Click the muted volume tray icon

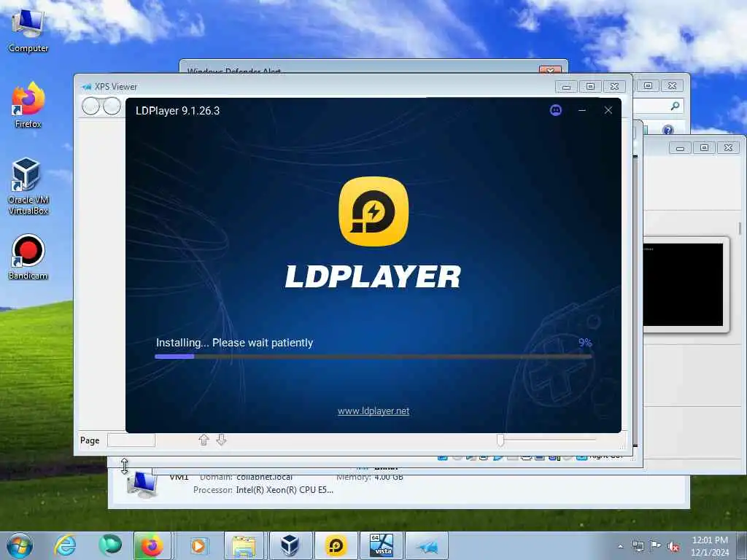click(673, 547)
